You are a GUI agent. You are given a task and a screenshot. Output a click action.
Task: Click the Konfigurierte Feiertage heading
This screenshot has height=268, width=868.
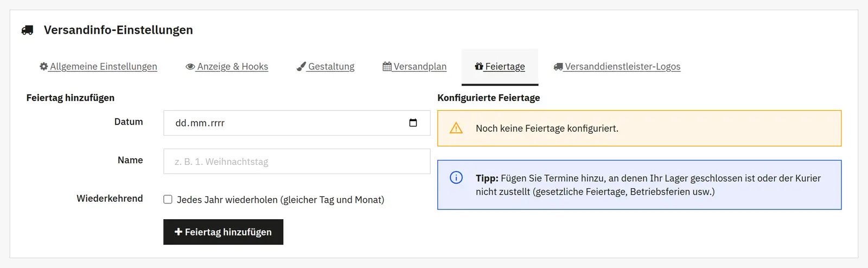(489, 98)
